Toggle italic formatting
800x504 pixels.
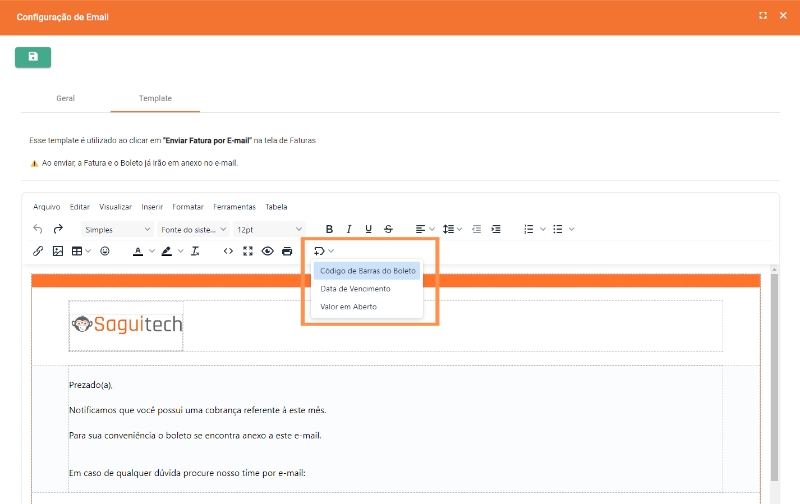tap(349, 229)
